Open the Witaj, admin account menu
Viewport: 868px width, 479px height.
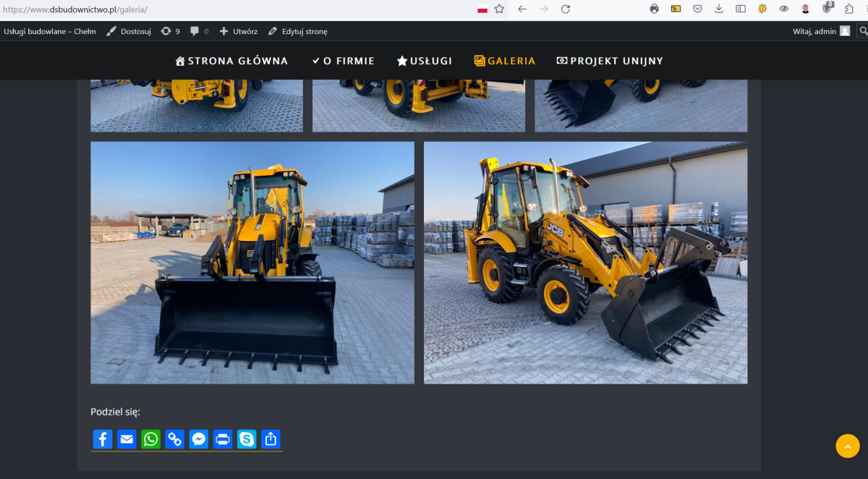point(822,31)
